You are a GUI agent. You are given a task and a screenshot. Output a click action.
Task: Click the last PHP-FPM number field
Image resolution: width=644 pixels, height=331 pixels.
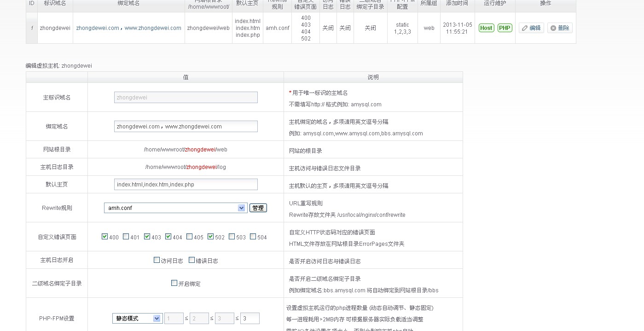point(249,319)
